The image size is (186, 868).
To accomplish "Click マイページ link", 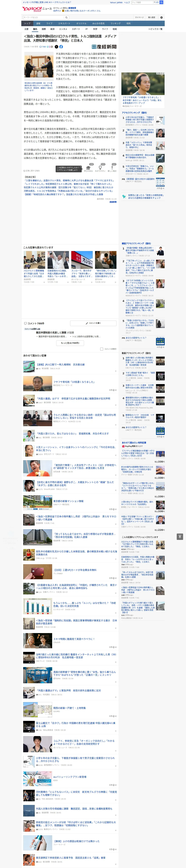I will tap(139, 18).
